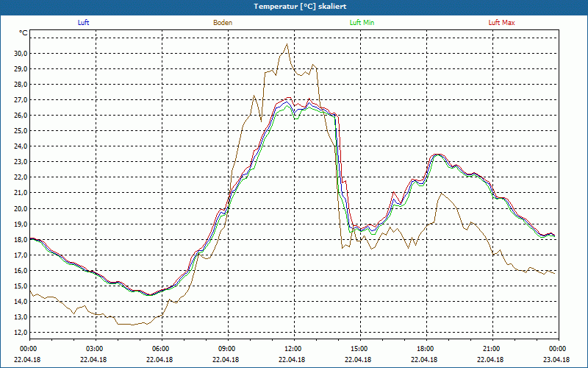Click the 30,0 y-axis value
This screenshot has height=368, width=588.
[x=21, y=53]
